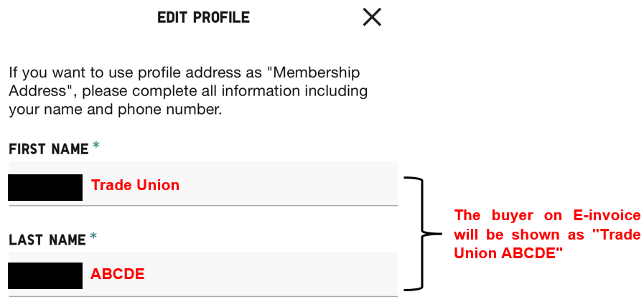Click the LAST NAME label
The width and height of the screenshot is (644, 307).
(x=46, y=240)
